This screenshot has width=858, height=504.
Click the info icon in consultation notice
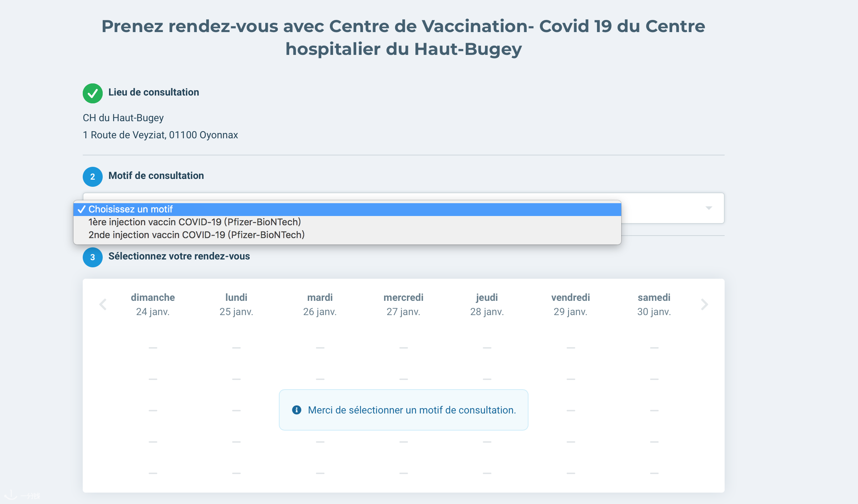[297, 410]
